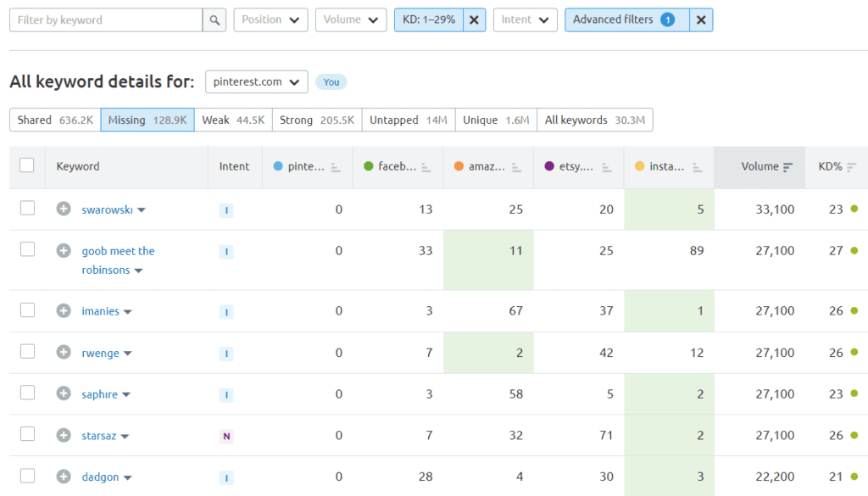Switch to the Missing 128.9K tab
The width and height of the screenshot is (868, 496).
point(147,120)
